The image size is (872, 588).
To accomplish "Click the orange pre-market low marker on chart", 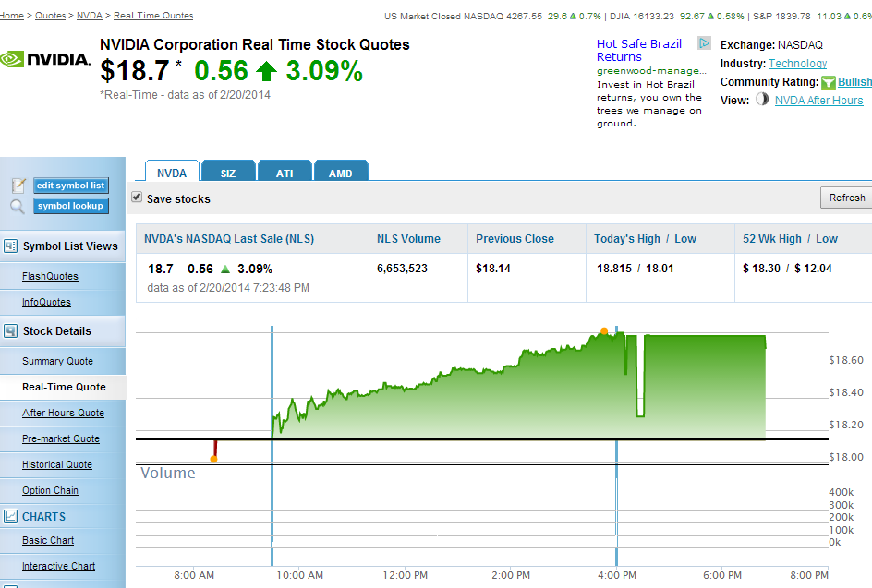I will pos(213,459).
